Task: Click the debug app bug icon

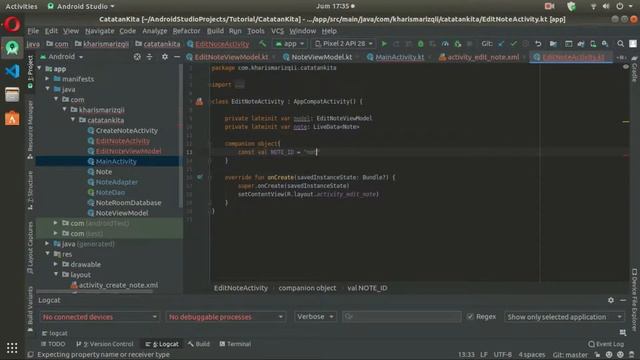Action: coord(421,44)
